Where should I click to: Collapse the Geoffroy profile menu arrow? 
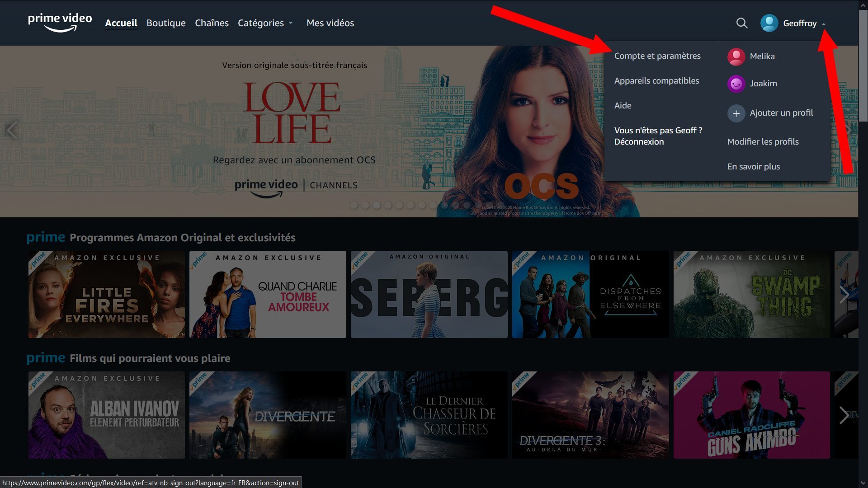coord(824,24)
